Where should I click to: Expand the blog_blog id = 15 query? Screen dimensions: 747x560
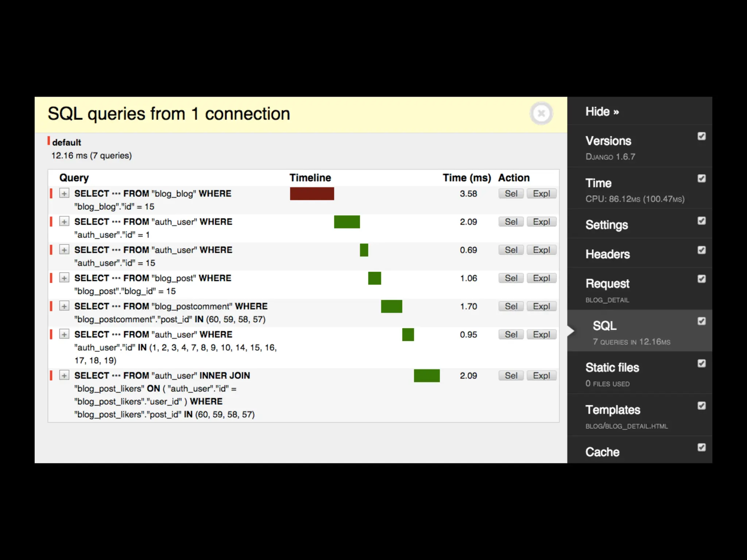[64, 194]
